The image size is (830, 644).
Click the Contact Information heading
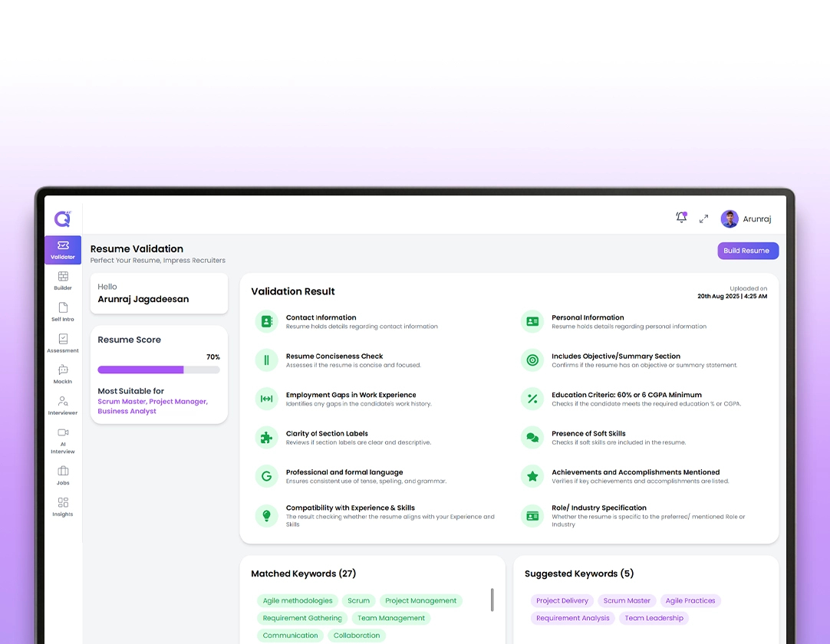tap(321, 317)
